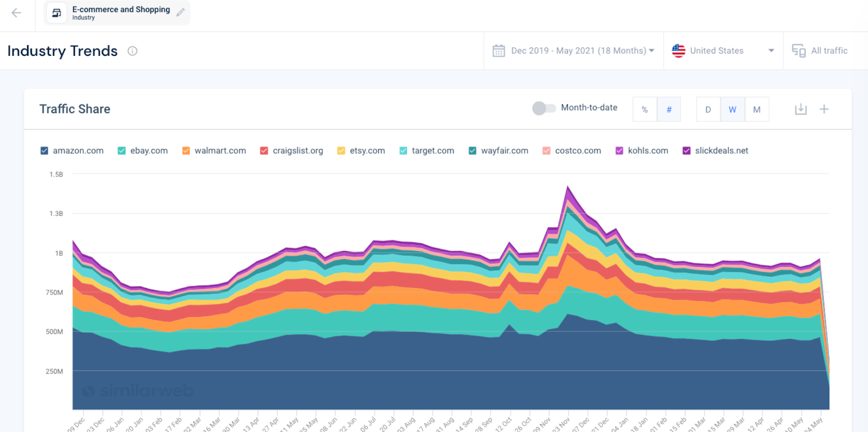Image resolution: width=868 pixels, height=432 pixels.
Task: Uncheck the target.com checkbox
Action: tap(403, 151)
